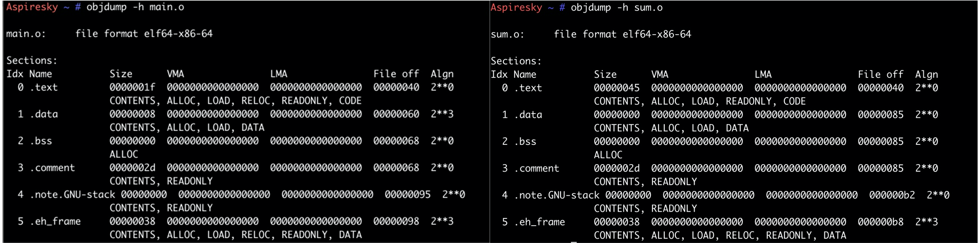
Task: Click .text size 00000045 in sum.o
Action: click(x=617, y=88)
